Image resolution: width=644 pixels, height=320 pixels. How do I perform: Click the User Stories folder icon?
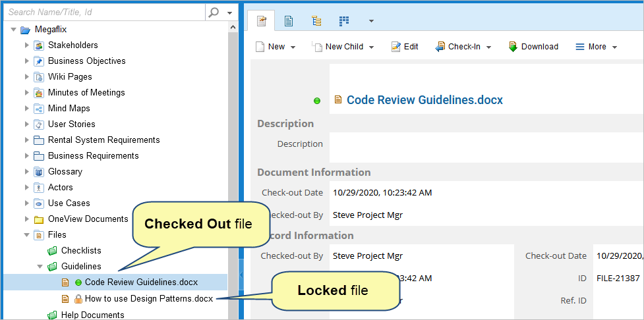(39, 124)
